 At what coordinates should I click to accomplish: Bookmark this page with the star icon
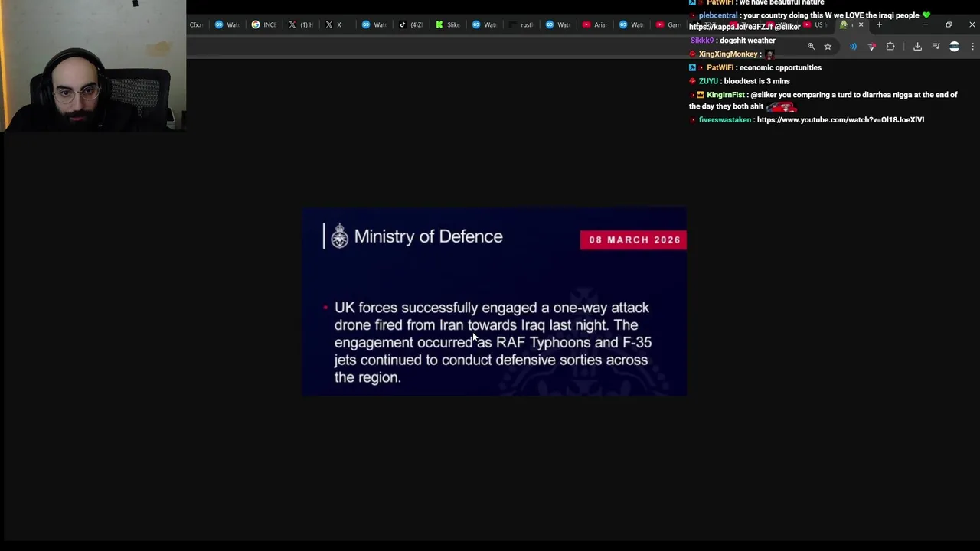click(x=828, y=47)
